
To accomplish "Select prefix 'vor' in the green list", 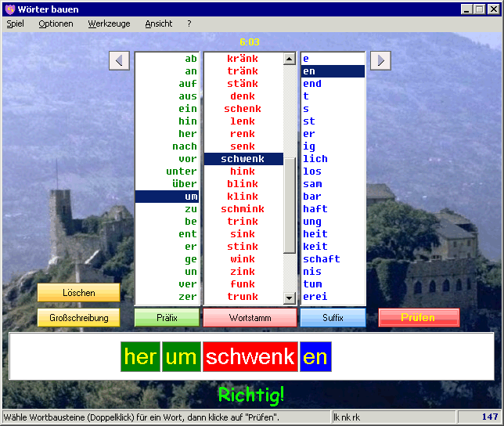I will point(167,159).
